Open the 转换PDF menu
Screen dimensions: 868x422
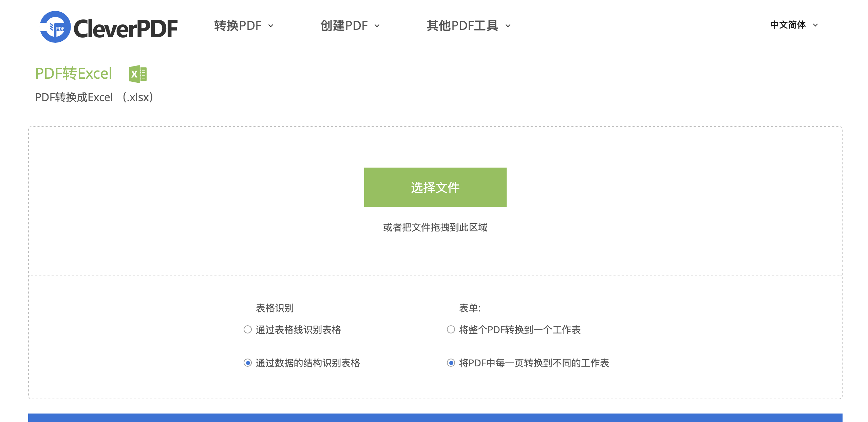tap(243, 26)
